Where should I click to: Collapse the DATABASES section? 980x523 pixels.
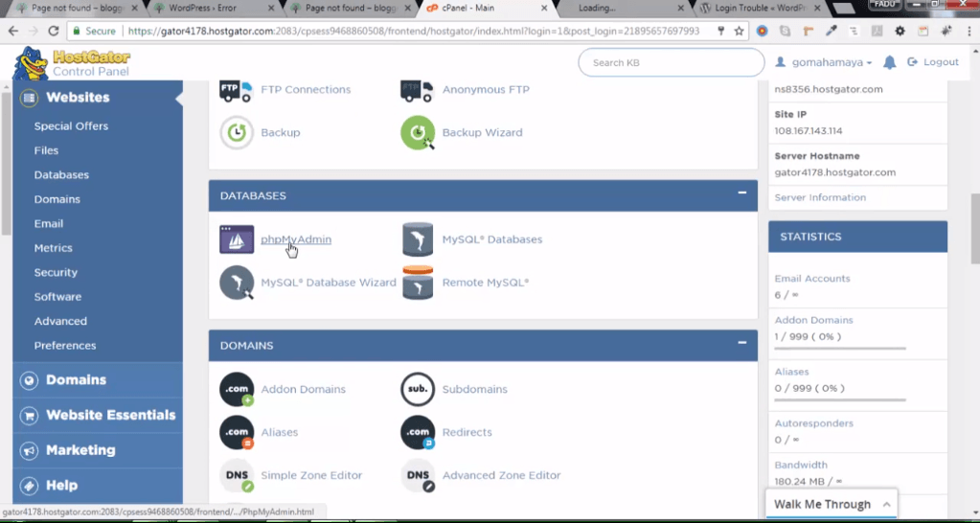pyautogui.click(x=741, y=193)
